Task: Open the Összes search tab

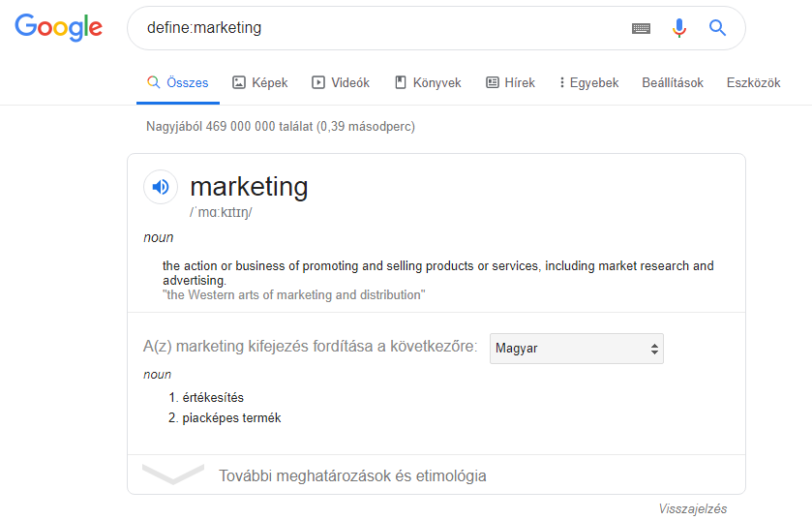Action: [x=178, y=83]
